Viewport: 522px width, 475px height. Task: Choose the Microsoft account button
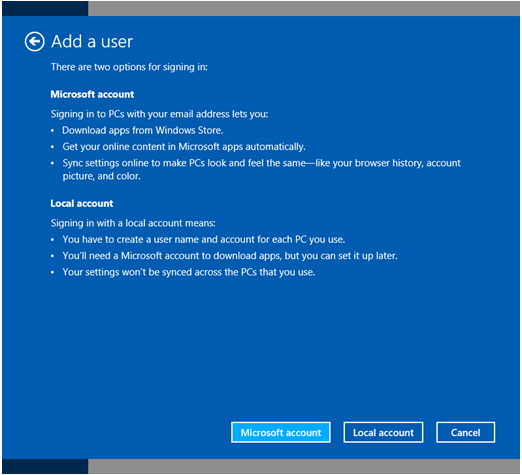tap(281, 432)
